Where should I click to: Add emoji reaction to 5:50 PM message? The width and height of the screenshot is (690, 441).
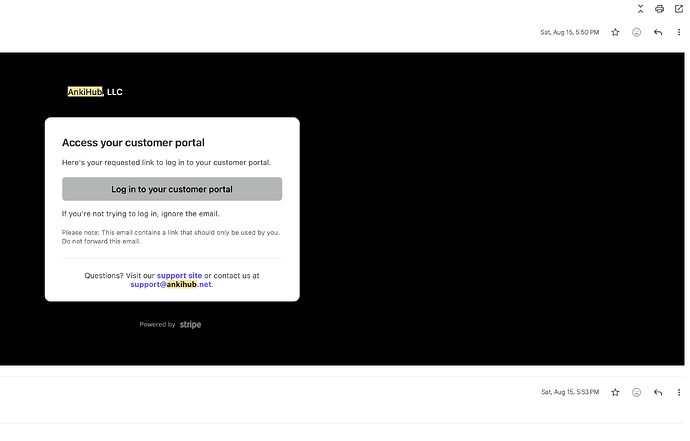tap(636, 32)
